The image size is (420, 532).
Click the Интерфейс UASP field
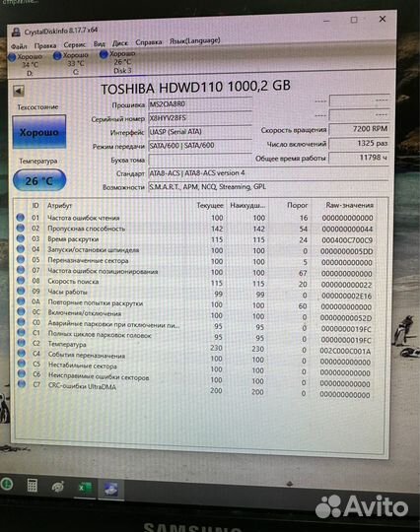[200, 132]
